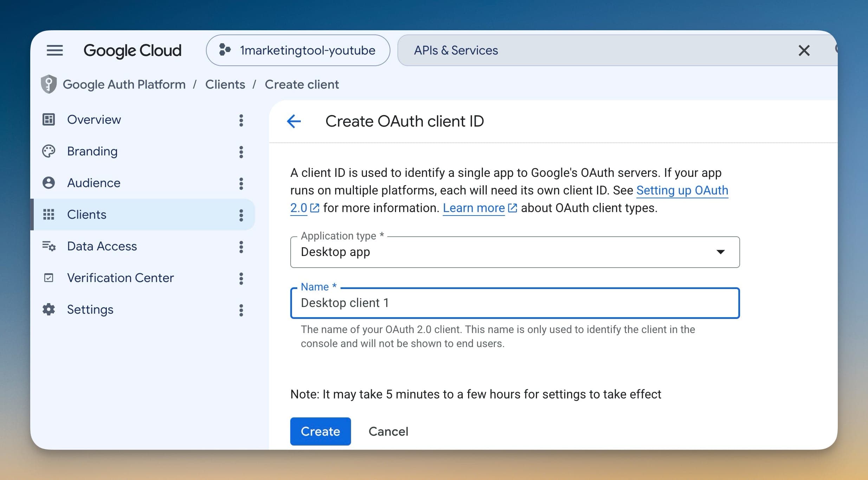Click the Create client breadcrumb text
Screen dimensions: 868x480
coord(302,84)
